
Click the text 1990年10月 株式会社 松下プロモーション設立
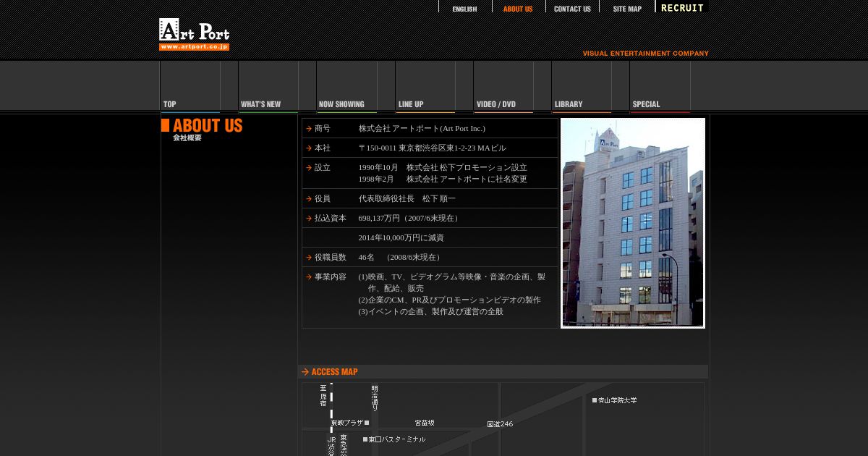point(443,167)
